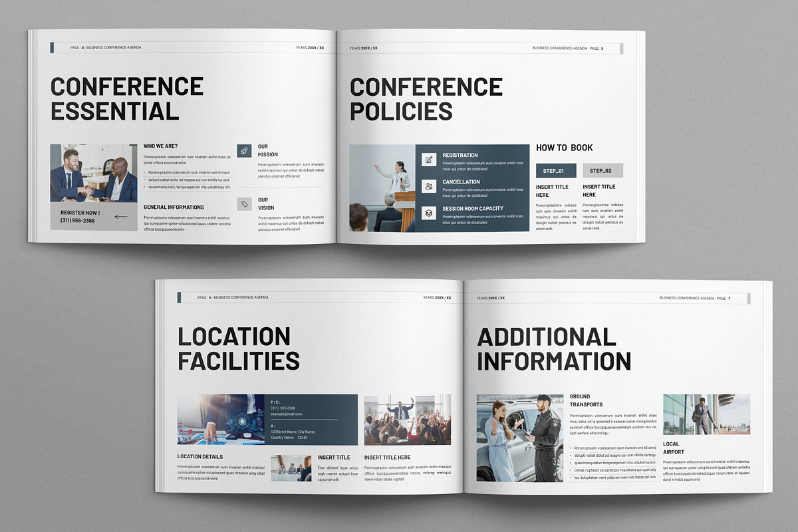Viewport: 798px width, 532px height.
Task: Click the (311) 555-2368 number in location contact block
Action: [283, 408]
